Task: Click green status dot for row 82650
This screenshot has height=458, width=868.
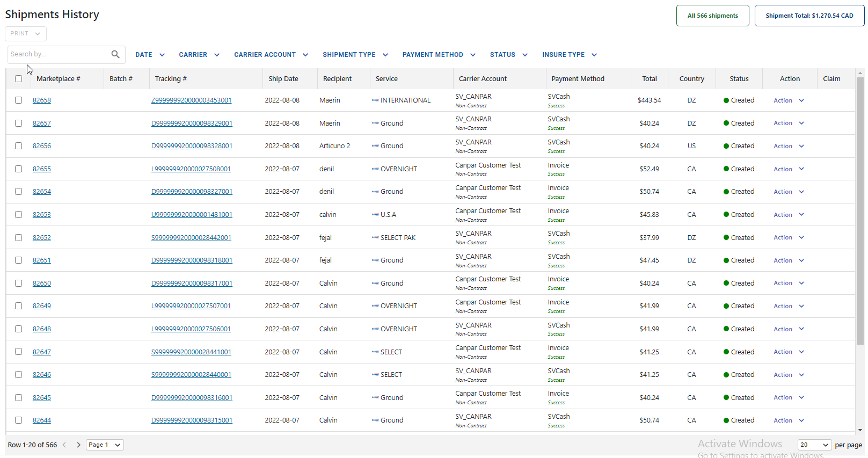Action: tap(726, 283)
